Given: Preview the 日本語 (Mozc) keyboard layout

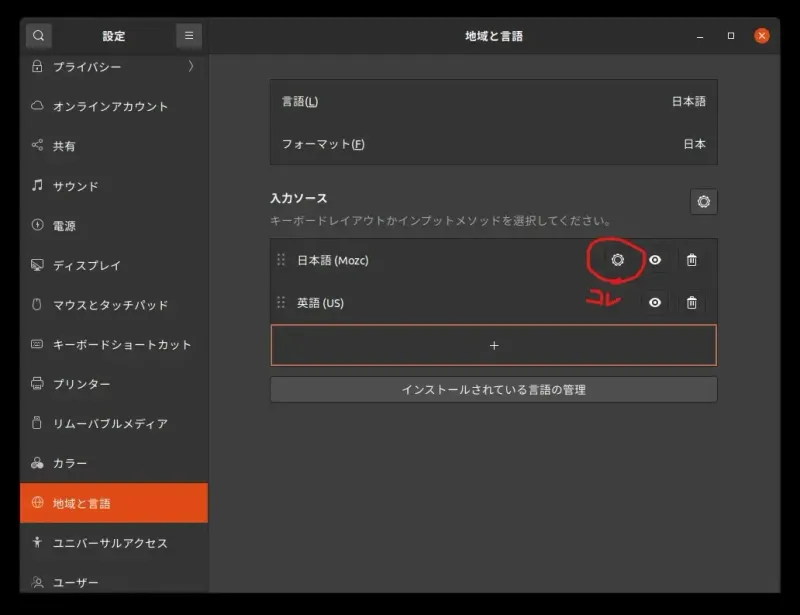Looking at the screenshot, I should click(x=654, y=259).
